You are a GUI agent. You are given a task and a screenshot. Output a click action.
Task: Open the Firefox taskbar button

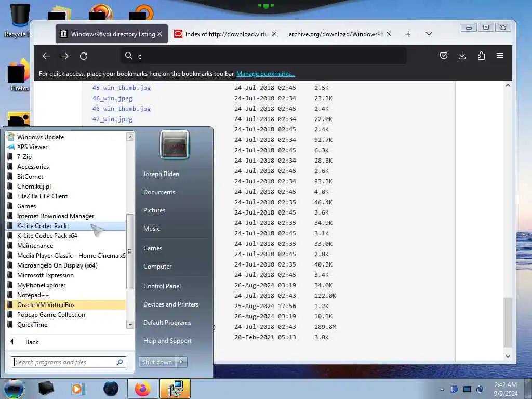143,389
